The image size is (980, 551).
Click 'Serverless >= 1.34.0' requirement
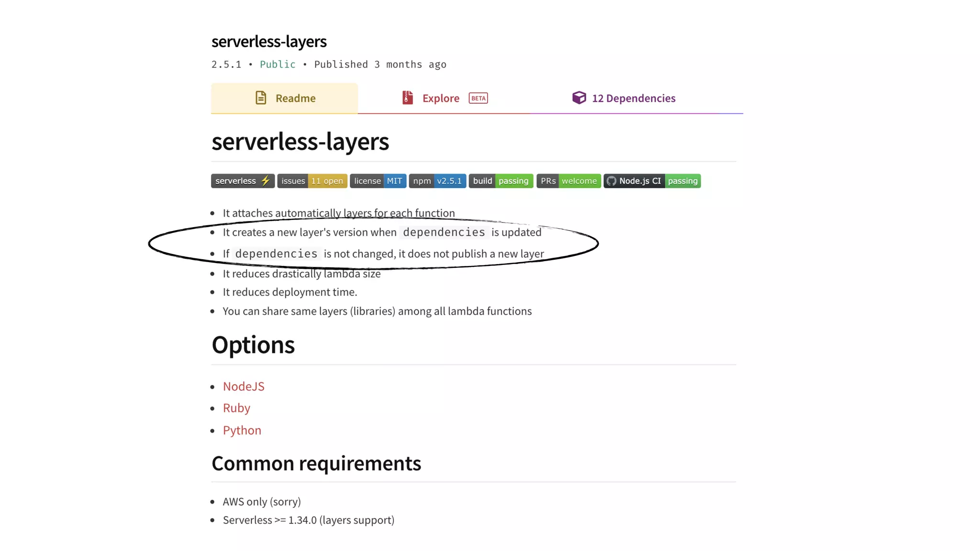pos(309,520)
